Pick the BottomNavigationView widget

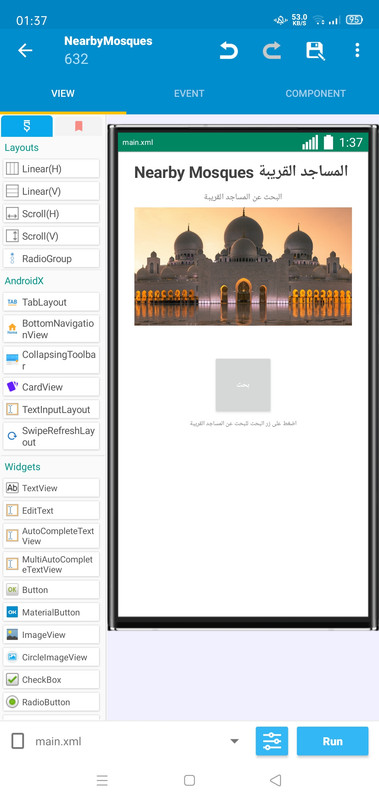point(51,329)
